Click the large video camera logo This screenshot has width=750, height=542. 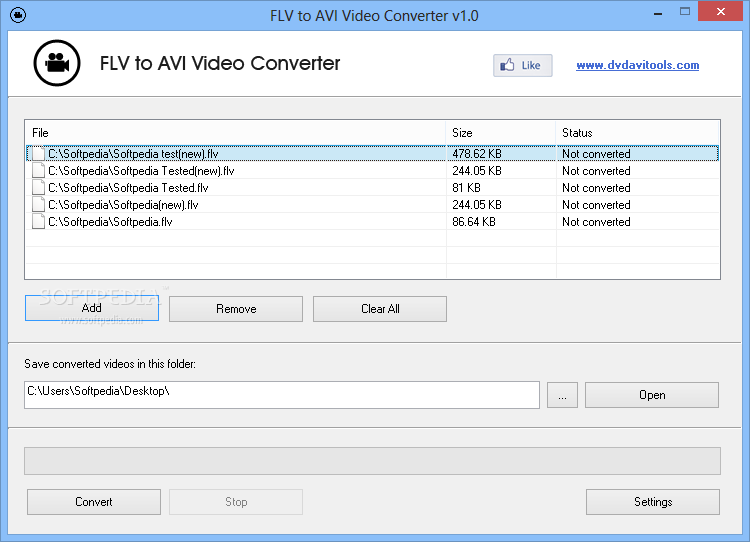pyautogui.click(x=57, y=63)
